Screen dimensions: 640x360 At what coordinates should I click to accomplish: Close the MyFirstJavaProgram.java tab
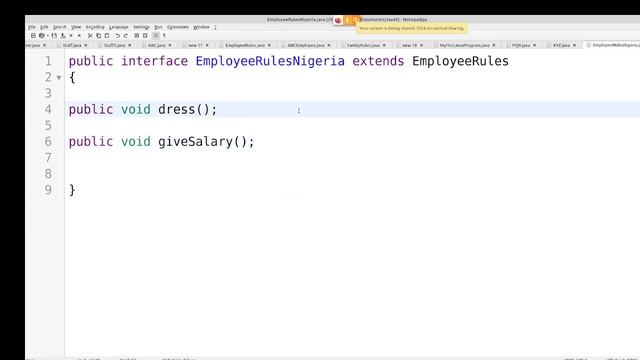494,45
